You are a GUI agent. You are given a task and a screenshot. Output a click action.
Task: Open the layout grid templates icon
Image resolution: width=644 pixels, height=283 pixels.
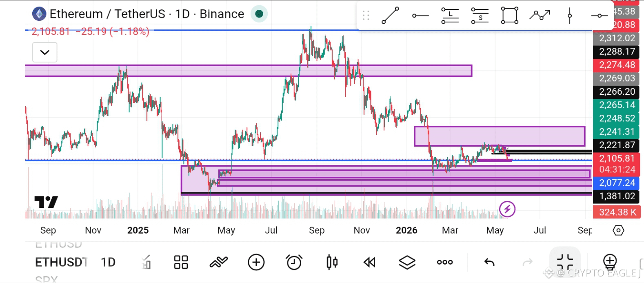coord(181,262)
